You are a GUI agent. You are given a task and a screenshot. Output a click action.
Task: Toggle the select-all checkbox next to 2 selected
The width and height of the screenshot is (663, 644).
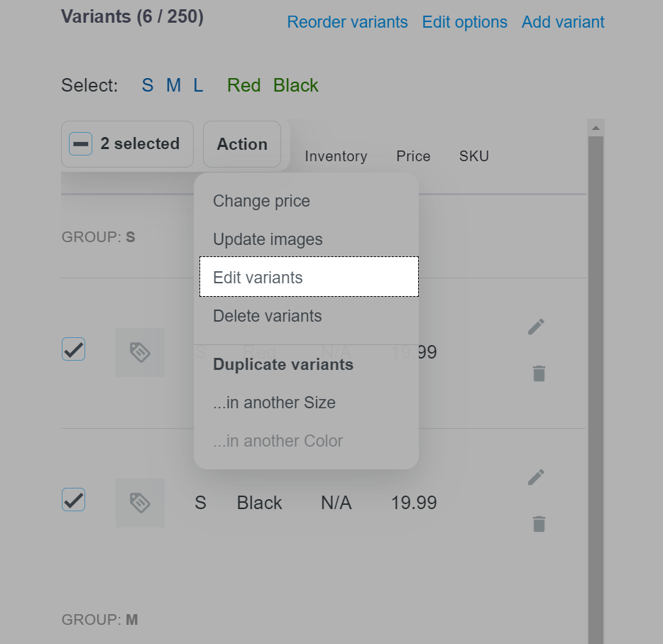[80, 143]
